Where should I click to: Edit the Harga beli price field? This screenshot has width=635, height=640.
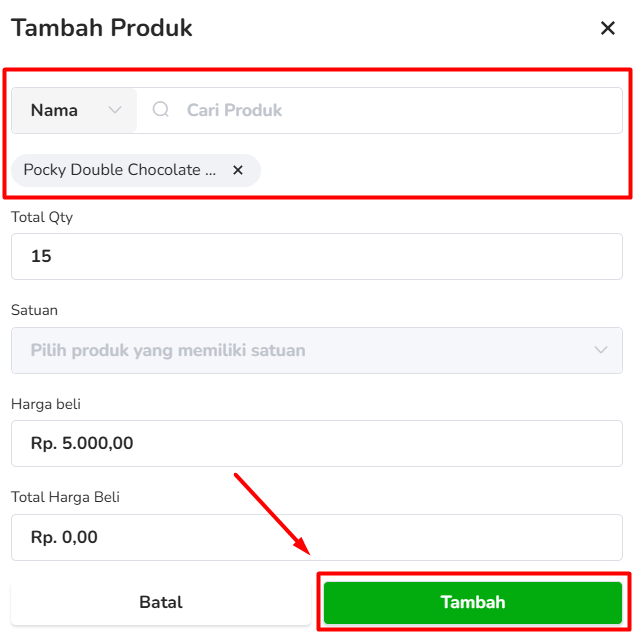tap(316, 443)
